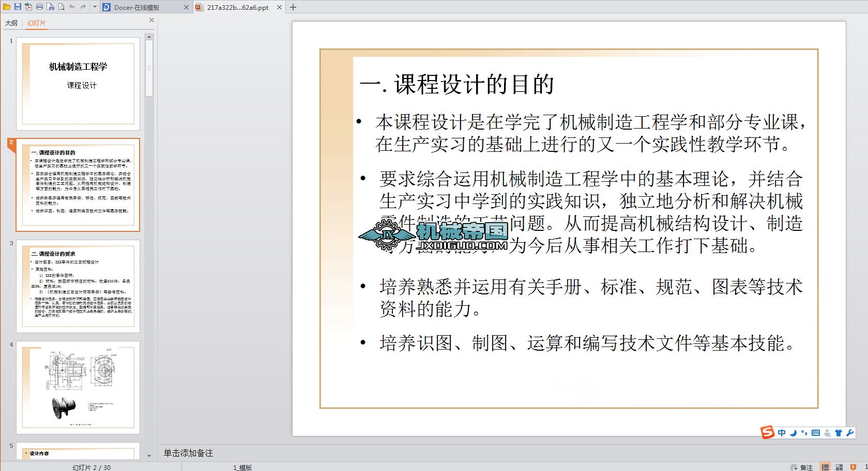Open the Sogou soft keyboard
Image resolution: width=868 pixels, height=471 pixels.
[x=816, y=433]
